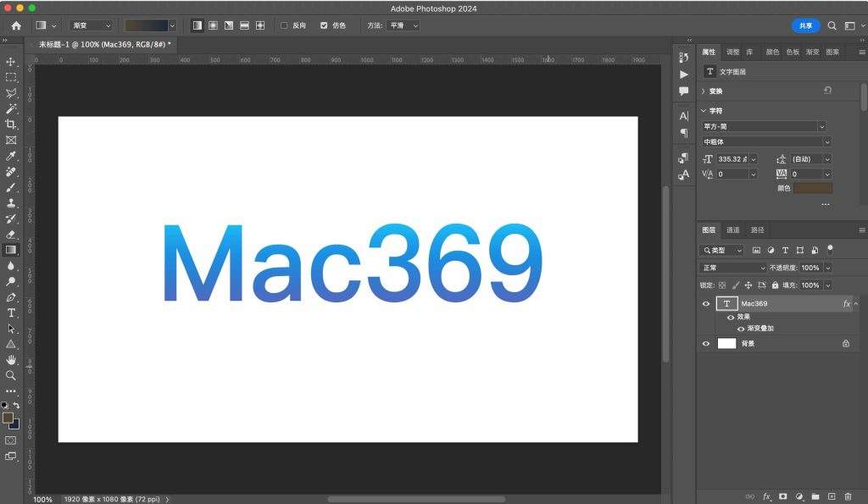Select the Zoom tool in toolbar
This screenshot has height=504, width=868.
click(x=11, y=375)
